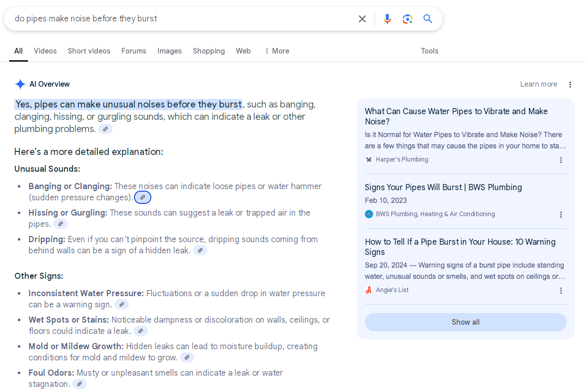The width and height of the screenshot is (585, 392).
Task: Open the search Tools options
Action: coord(430,51)
